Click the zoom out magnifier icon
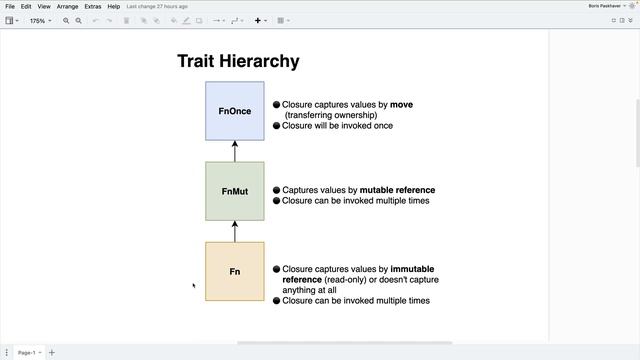640x360 pixels. click(78, 20)
